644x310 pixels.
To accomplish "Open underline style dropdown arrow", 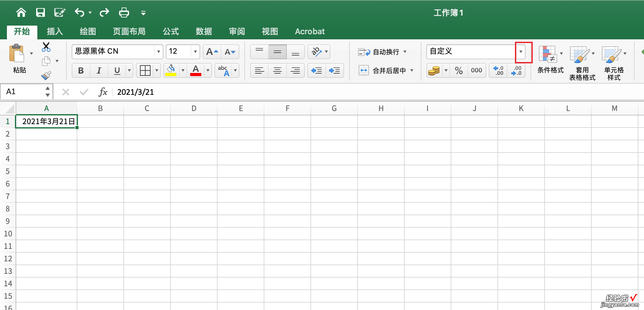I will (129, 70).
